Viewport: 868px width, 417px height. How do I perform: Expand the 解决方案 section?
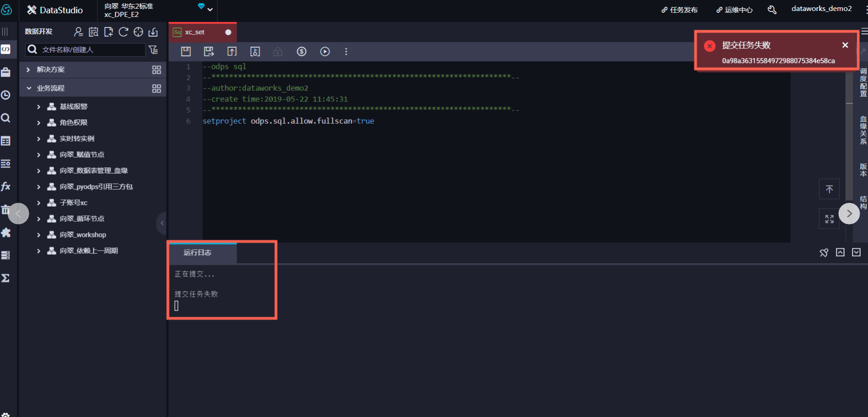(28, 70)
